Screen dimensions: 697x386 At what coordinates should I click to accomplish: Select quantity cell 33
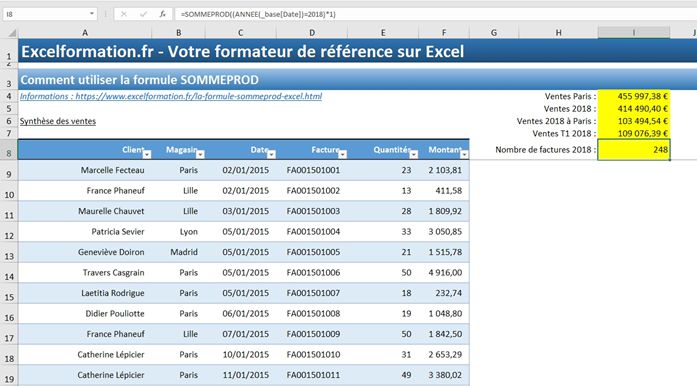[383, 232]
